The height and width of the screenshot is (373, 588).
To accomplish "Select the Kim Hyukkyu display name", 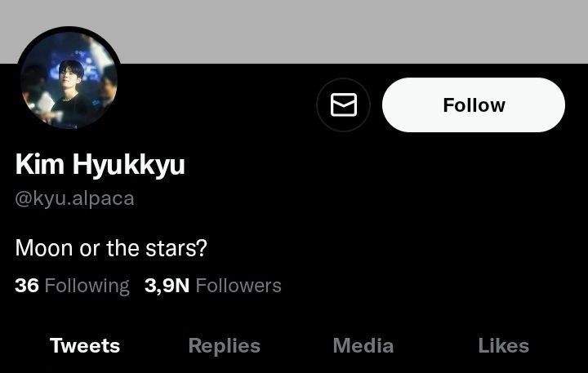I will 100,165.
